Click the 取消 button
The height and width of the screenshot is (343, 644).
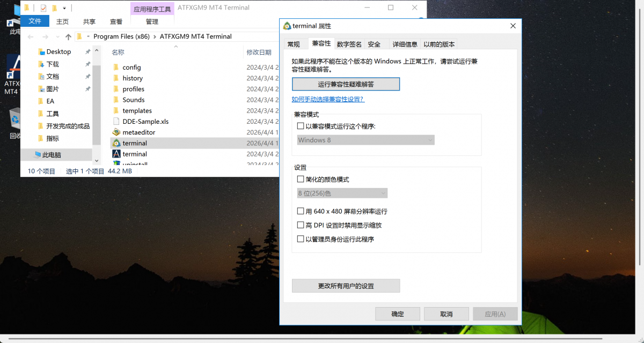[446, 314]
